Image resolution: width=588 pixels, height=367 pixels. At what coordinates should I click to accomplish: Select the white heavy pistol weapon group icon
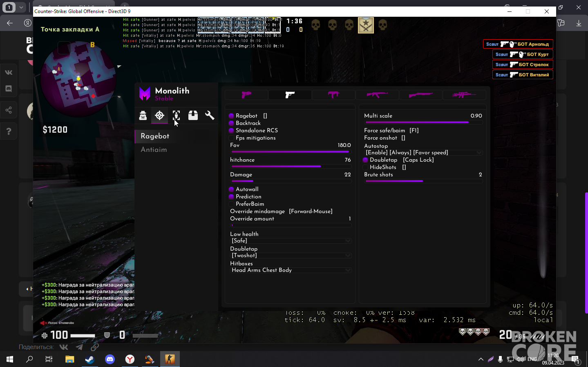pyautogui.click(x=290, y=95)
